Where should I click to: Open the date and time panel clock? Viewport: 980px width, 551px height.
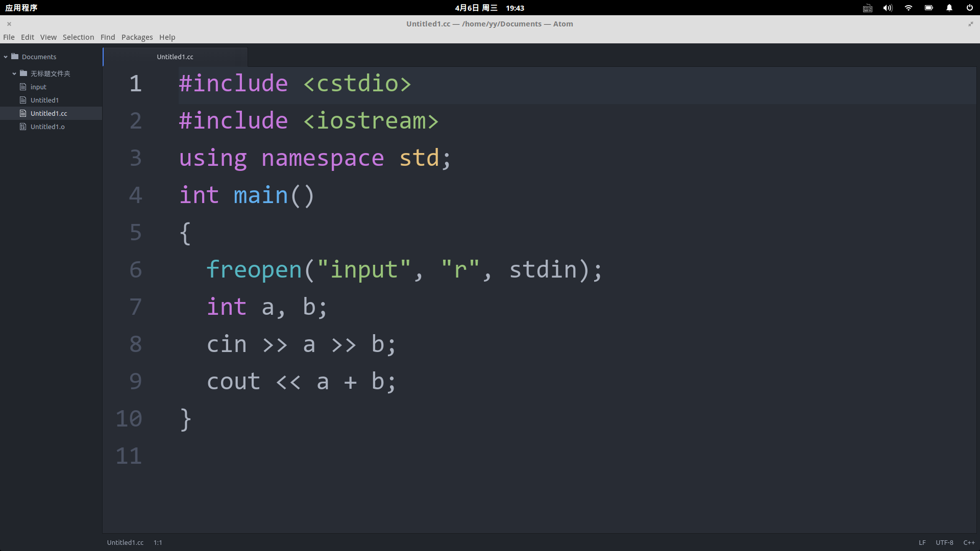(489, 8)
